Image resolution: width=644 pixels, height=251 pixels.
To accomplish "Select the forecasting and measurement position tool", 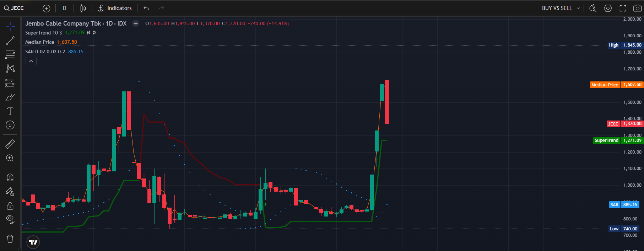I will click(x=10, y=83).
